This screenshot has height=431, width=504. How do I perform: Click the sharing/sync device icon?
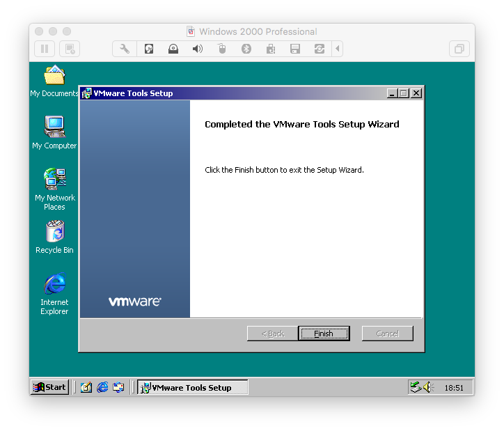click(x=320, y=49)
